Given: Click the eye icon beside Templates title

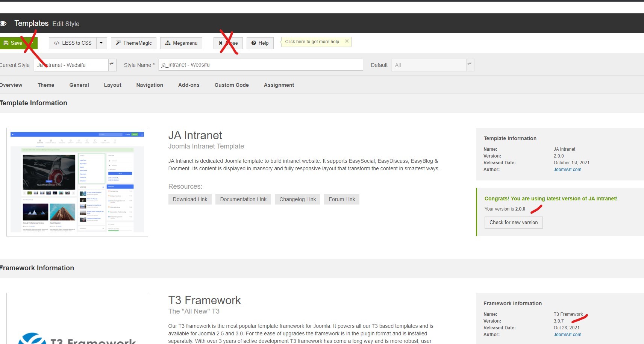Looking at the screenshot, I should click(x=3, y=23).
